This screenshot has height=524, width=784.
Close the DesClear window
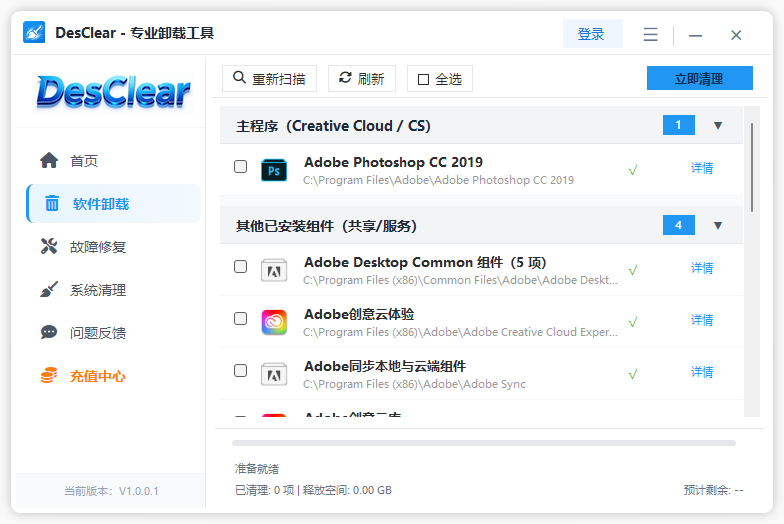pyautogui.click(x=736, y=35)
